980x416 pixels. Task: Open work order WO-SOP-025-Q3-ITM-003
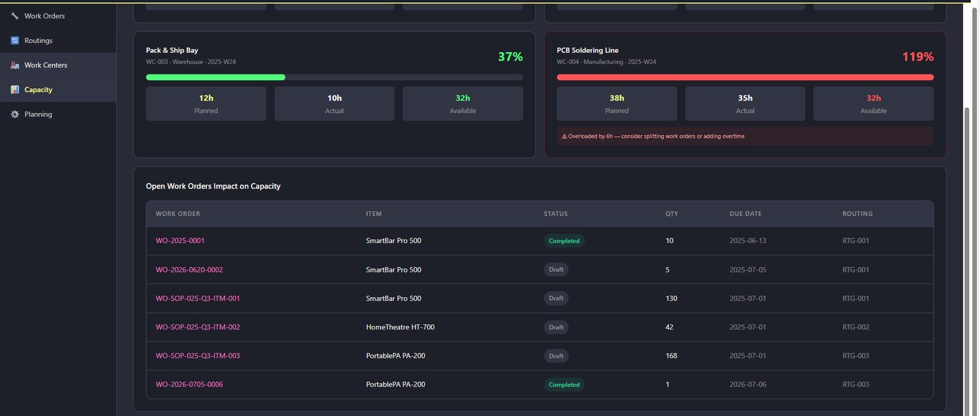(x=197, y=356)
